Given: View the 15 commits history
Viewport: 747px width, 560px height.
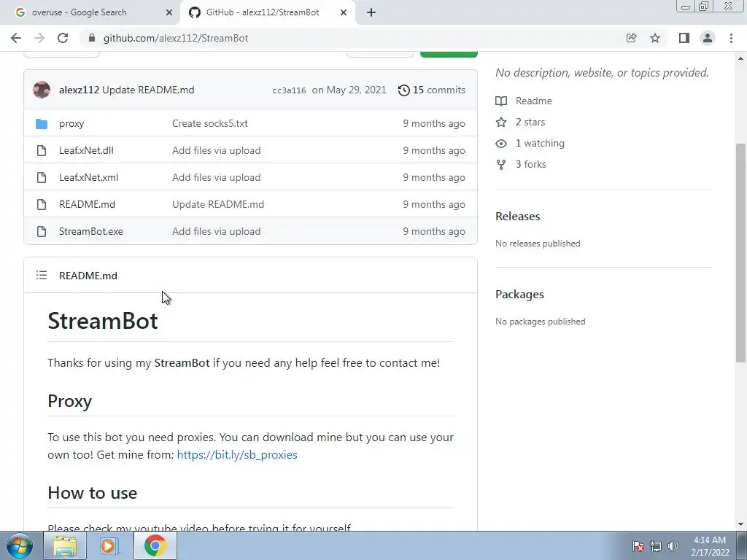Looking at the screenshot, I should [x=438, y=90].
